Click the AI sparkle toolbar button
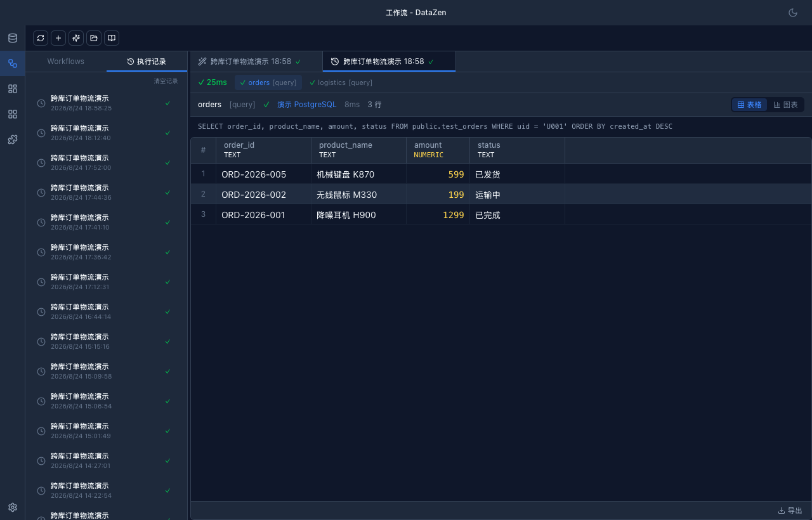812x520 pixels. (x=76, y=38)
